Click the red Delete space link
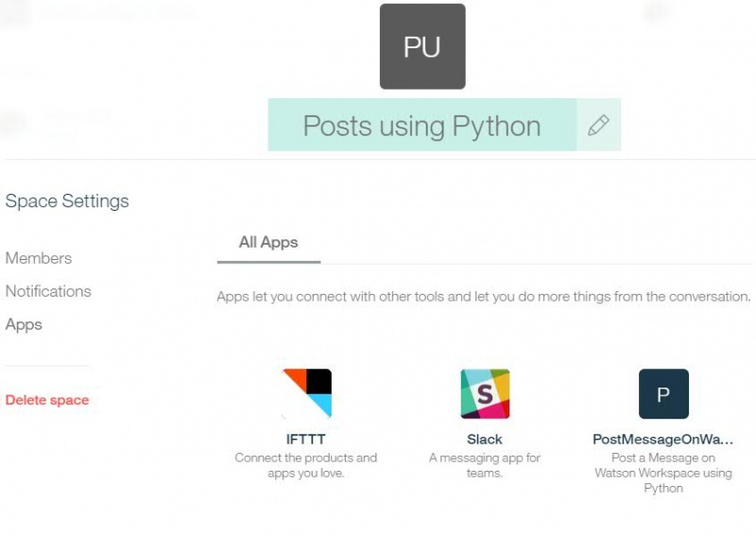This screenshot has width=756, height=536. point(47,400)
